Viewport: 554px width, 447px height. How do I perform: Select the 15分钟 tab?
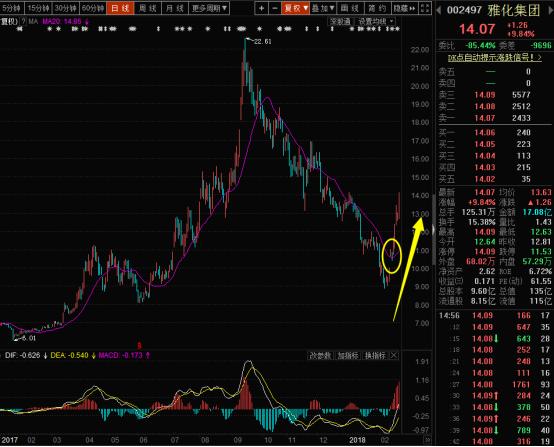click(x=38, y=8)
